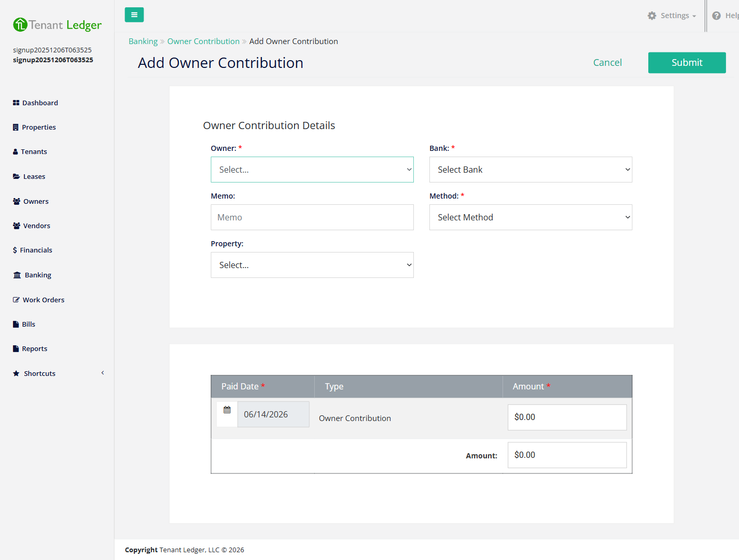Click the Paid Date 06/14/2026 field
The height and width of the screenshot is (560, 739).
tap(273, 414)
